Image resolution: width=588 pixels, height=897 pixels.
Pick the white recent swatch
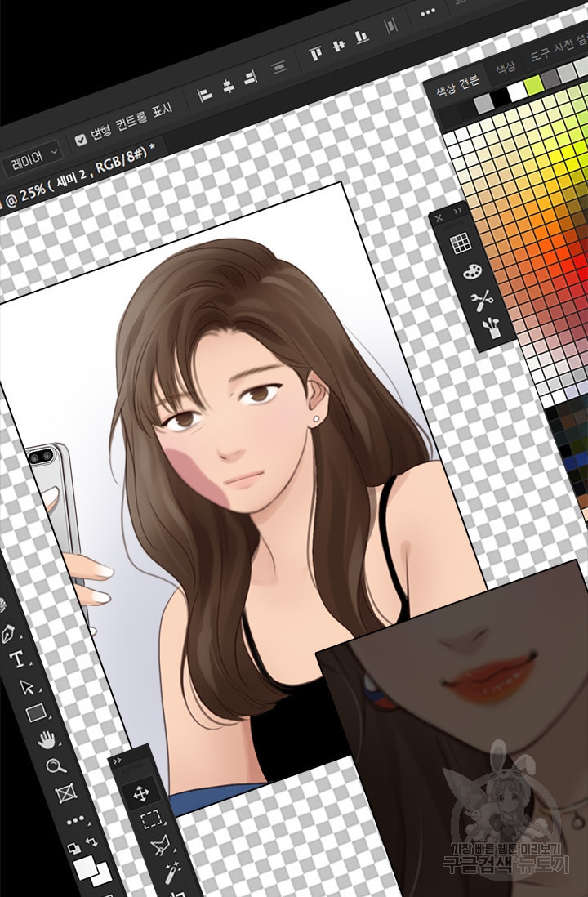(x=516, y=91)
